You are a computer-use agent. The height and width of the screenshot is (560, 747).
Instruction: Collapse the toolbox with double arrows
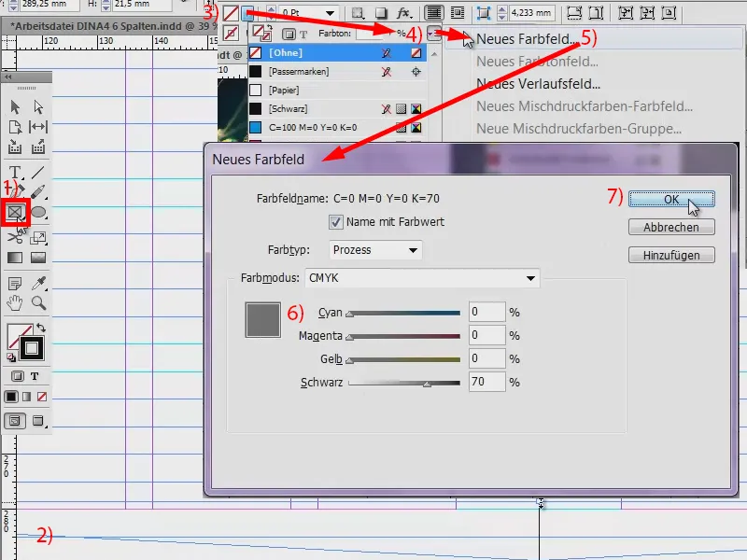click(x=8, y=77)
